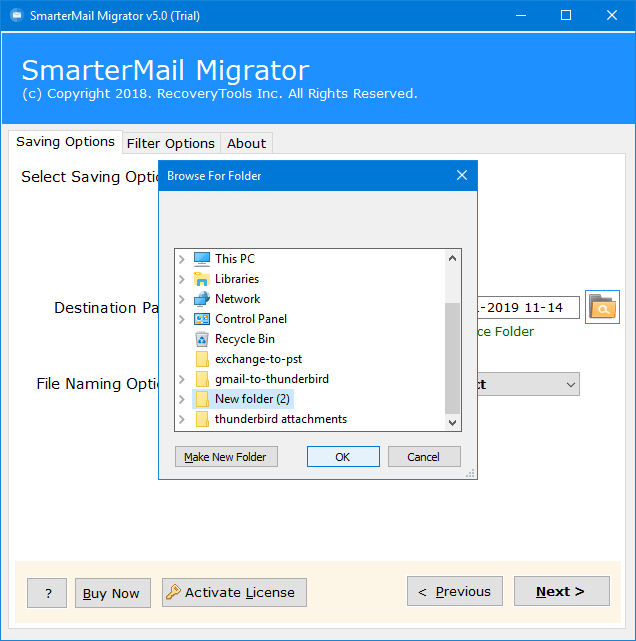Select the Libraries folder icon
636x641 pixels.
click(x=202, y=279)
